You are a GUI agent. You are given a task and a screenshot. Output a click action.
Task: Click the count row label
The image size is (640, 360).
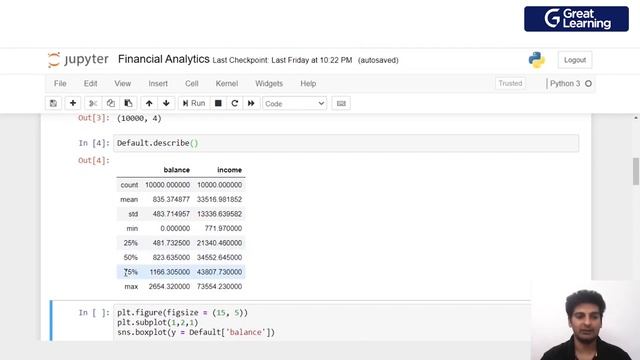click(x=129, y=185)
